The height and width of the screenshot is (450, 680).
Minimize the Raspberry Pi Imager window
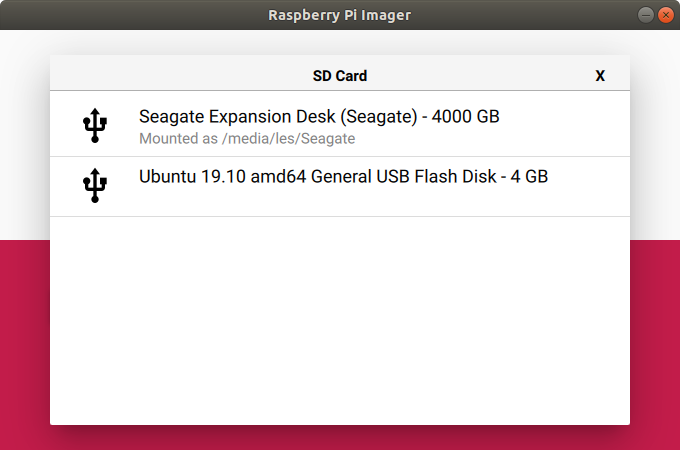tap(645, 15)
